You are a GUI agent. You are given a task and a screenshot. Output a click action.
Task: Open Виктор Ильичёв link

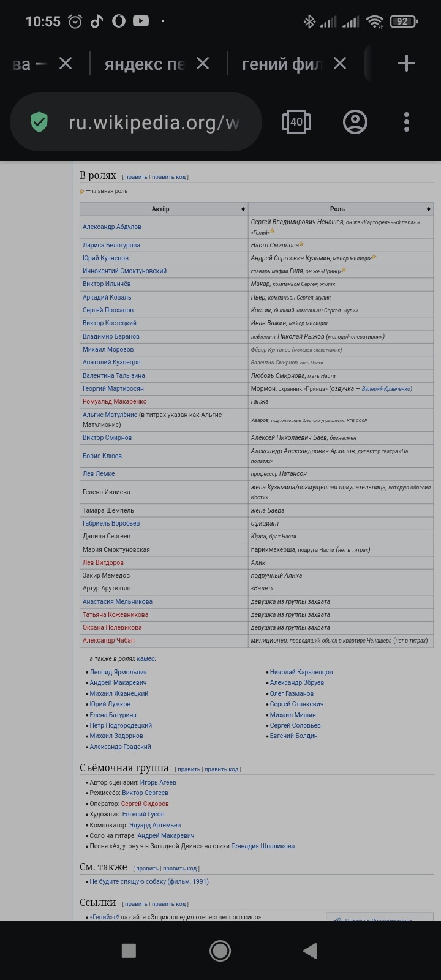[107, 284]
